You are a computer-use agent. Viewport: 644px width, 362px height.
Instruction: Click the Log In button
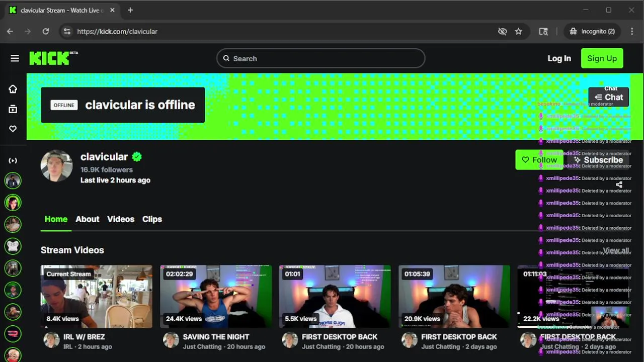559,58
